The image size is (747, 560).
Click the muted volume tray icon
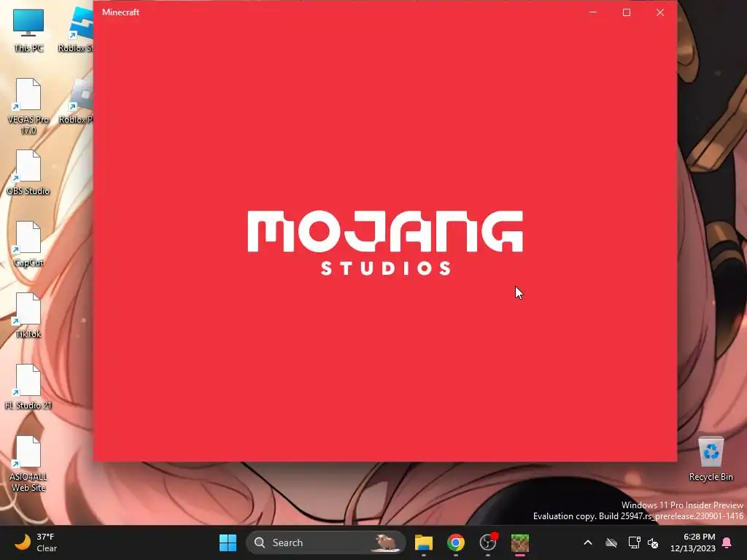click(653, 542)
